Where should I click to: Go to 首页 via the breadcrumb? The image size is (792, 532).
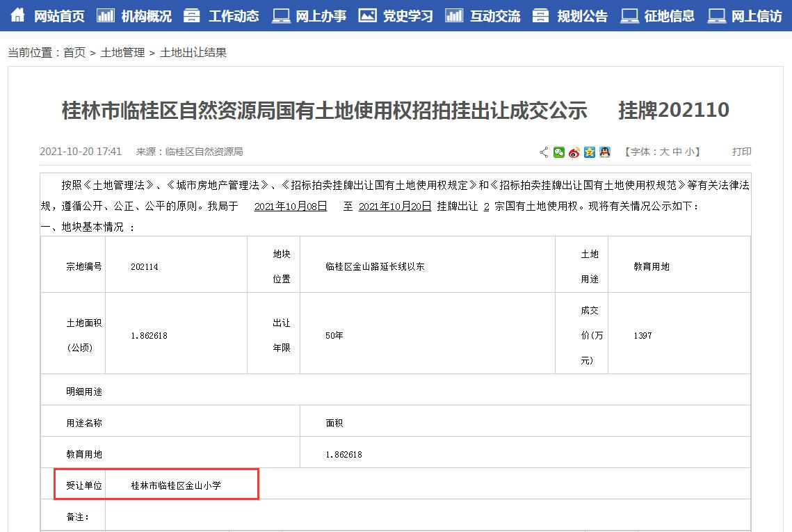(x=73, y=51)
